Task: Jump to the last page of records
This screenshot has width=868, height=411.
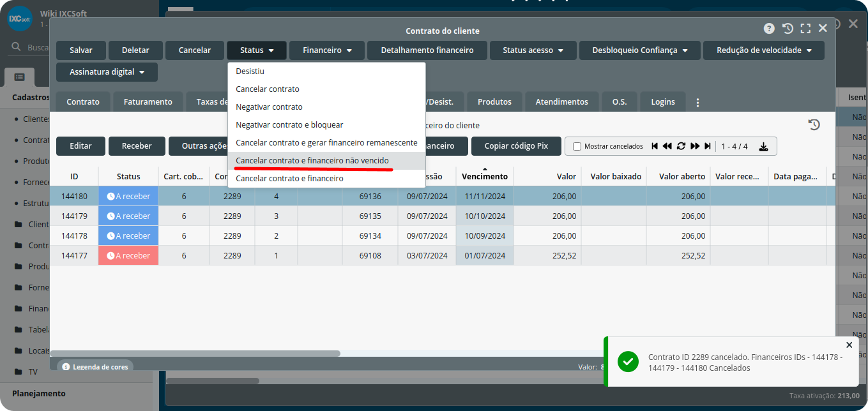Action: click(x=708, y=146)
